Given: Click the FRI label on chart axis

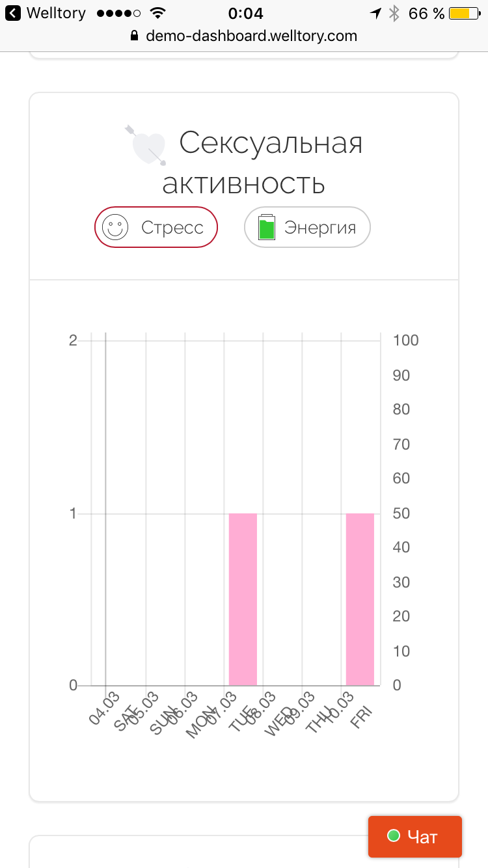Looking at the screenshot, I should pos(362,716).
